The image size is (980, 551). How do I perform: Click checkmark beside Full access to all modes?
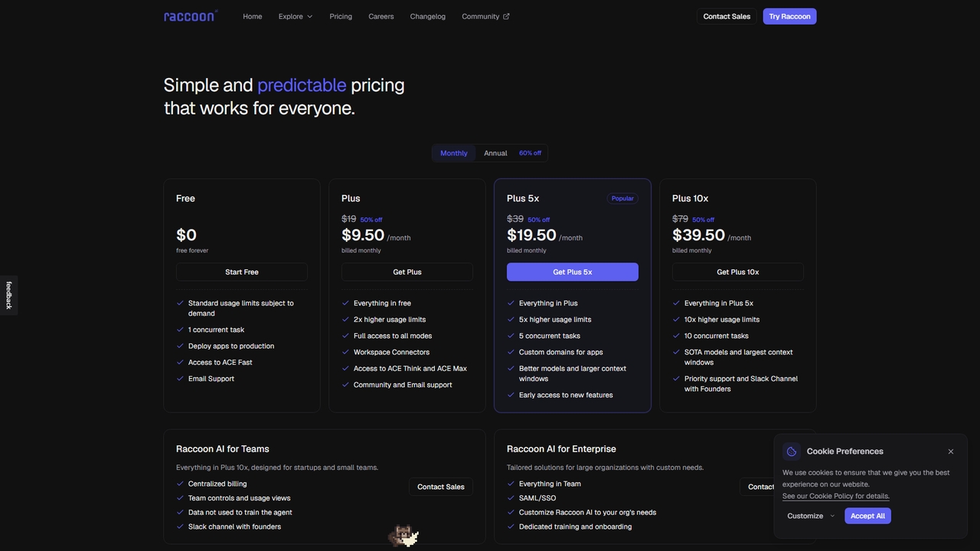[345, 336]
